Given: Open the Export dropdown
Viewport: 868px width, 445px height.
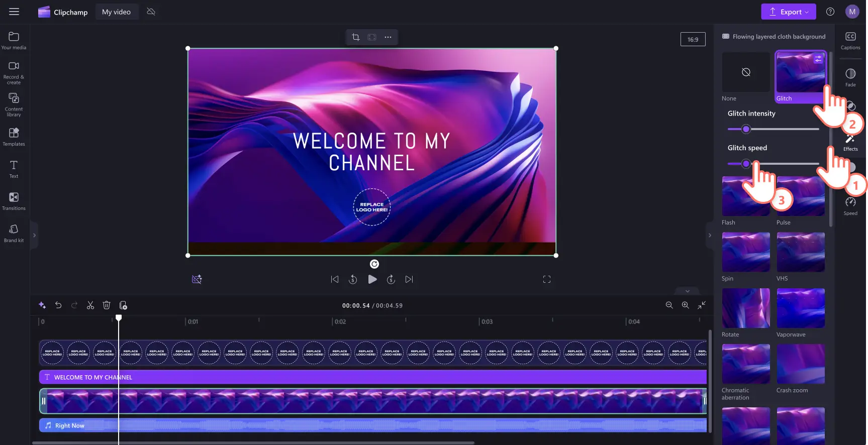Looking at the screenshot, I should point(788,12).
